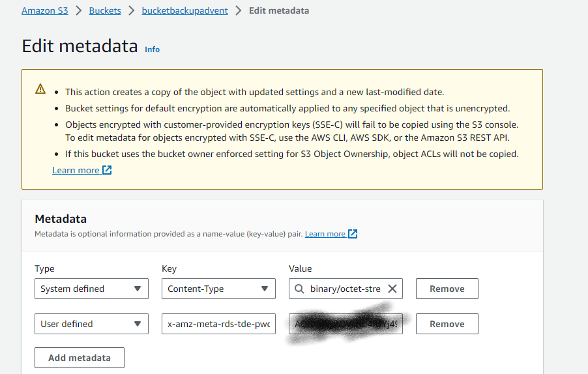Open Learn more link in the warning box
Screen dimensions: 588x374
pos(76,170)
